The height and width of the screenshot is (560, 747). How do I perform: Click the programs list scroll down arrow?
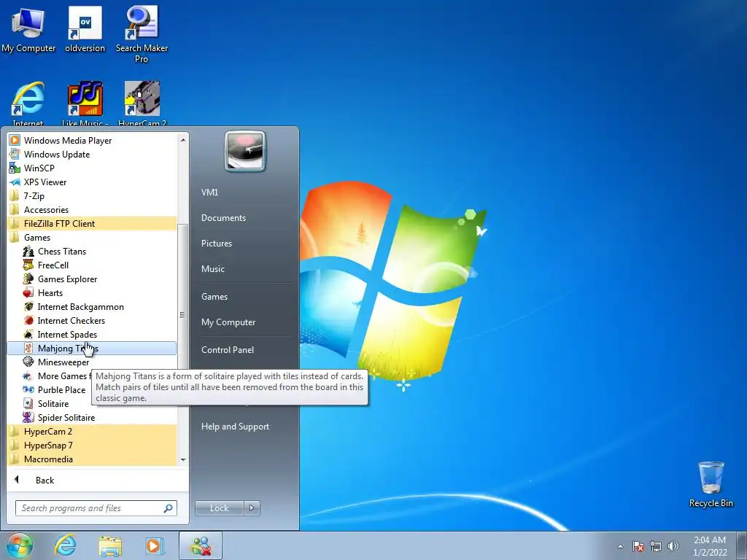coord(183,459)
